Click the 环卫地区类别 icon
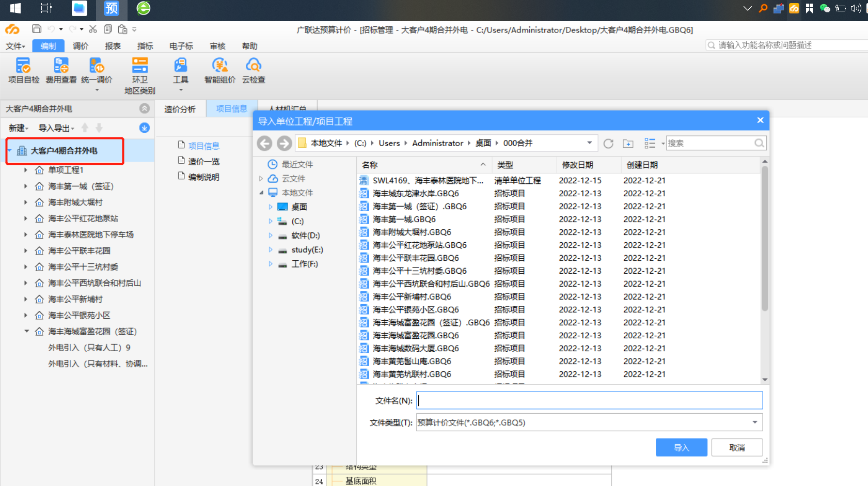 point(139,75)
